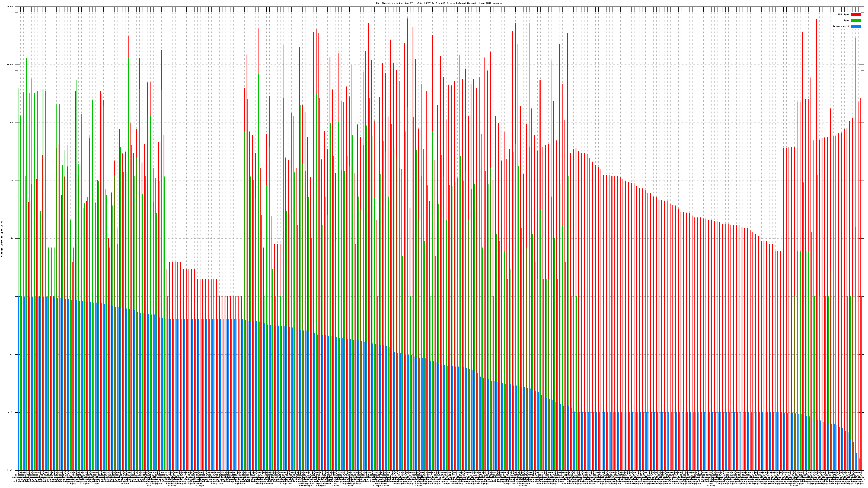Click the 10000 y-axis tick label
This screenshot has height=488, width=868.
click(x=11, y=65)
